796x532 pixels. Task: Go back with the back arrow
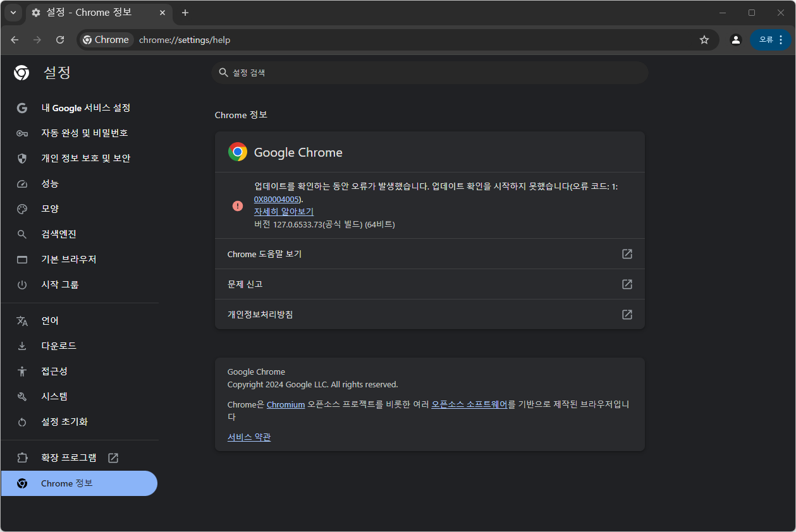pos(15,40)
